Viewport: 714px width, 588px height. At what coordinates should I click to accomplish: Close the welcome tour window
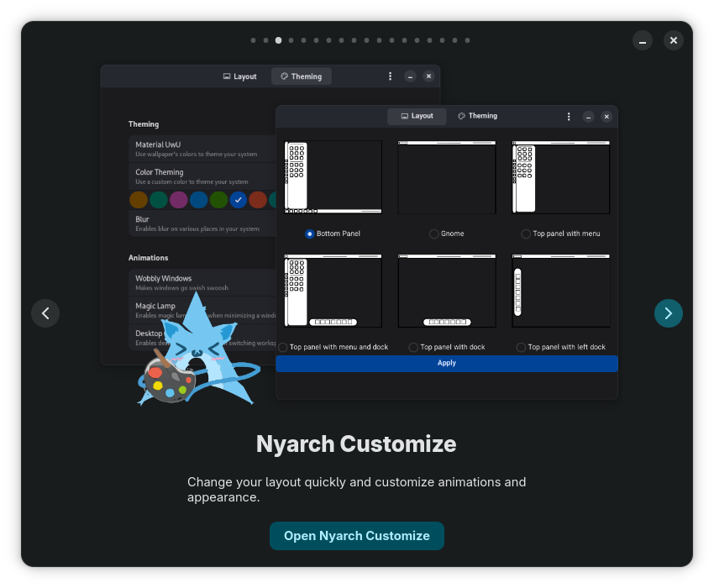[x=674, y=40]
